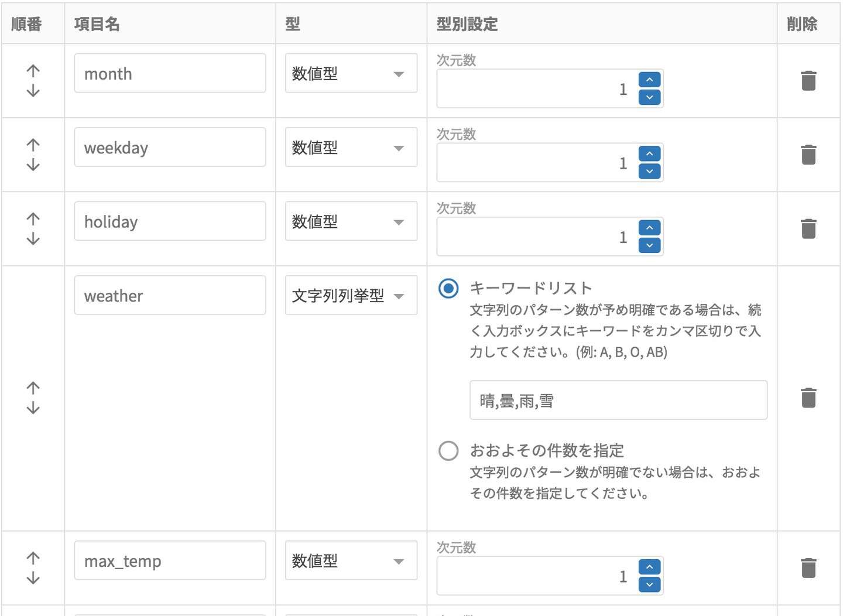Move the weekday row up

[x=33, y=145]
